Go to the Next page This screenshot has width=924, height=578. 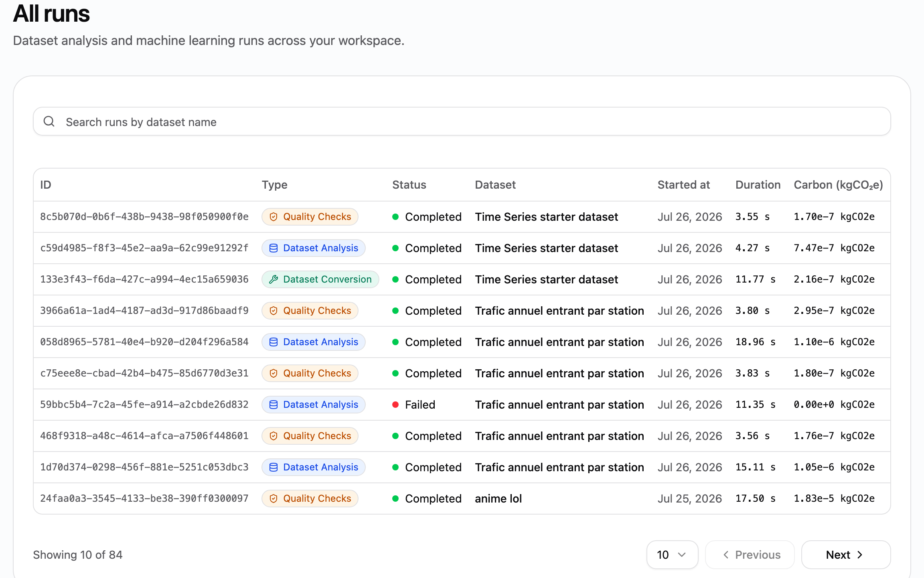(x=846, y=555)
